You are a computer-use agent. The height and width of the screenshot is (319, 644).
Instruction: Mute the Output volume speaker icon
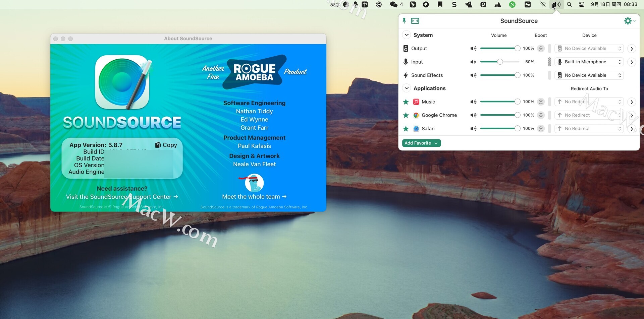[x=473, y=49]
